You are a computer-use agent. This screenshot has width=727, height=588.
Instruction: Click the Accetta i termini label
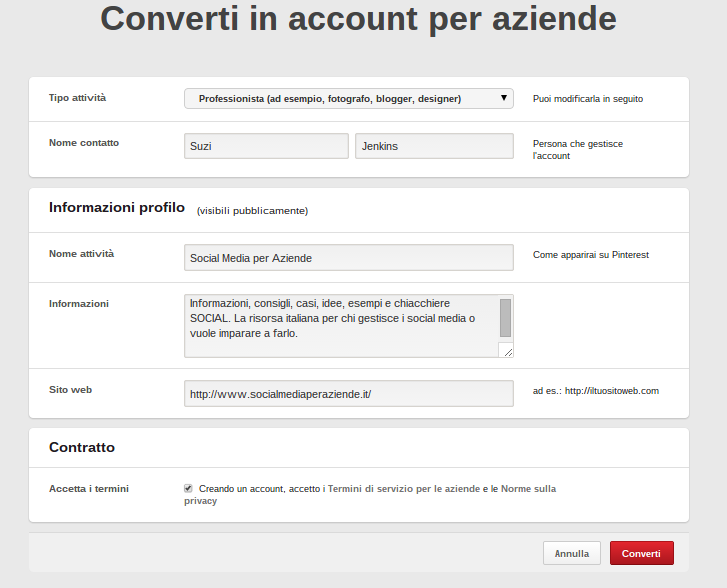[x=89, y=489]
